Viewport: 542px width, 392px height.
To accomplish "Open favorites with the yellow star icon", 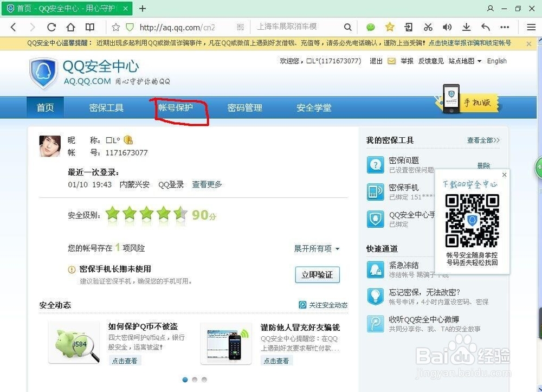I will [x=390, y=27].
